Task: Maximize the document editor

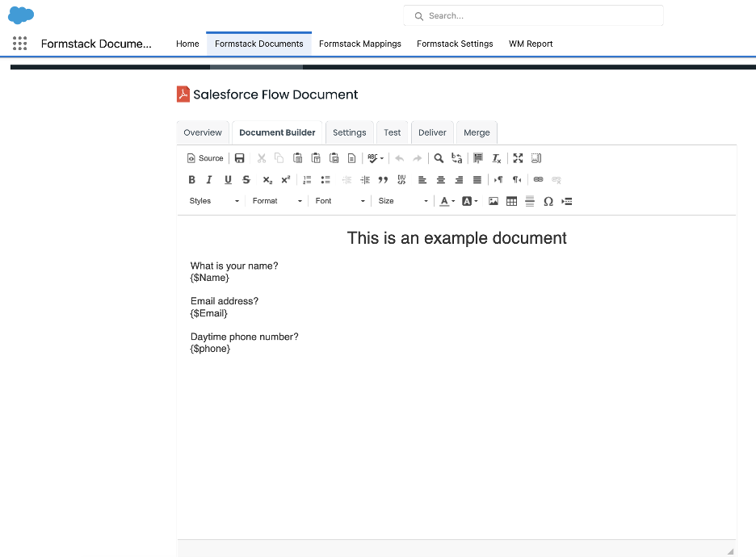Action: click(x=517, y=157)
